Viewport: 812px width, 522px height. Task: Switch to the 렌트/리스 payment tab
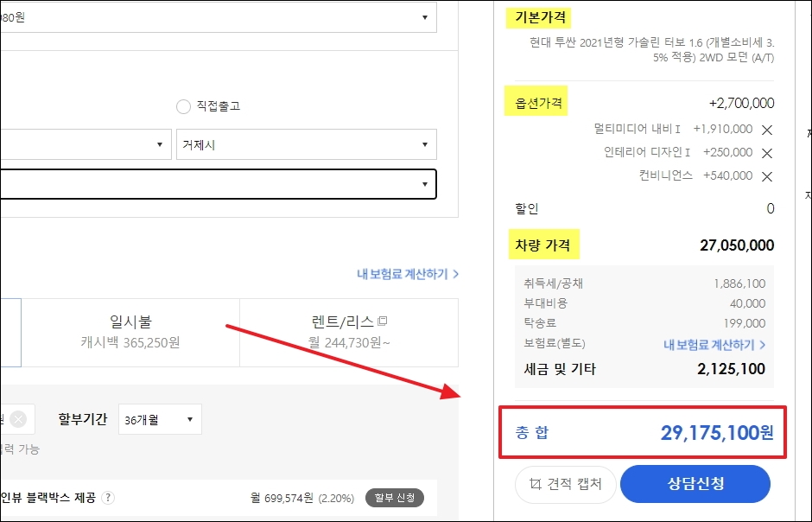click(x=349, y=333)
